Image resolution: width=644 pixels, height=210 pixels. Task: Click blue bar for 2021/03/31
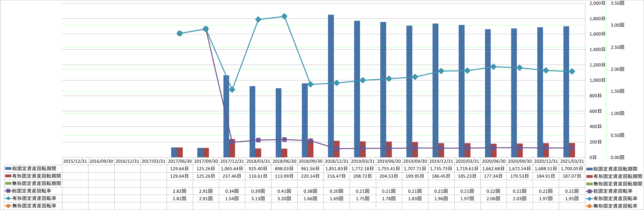(x=566, y=92)
